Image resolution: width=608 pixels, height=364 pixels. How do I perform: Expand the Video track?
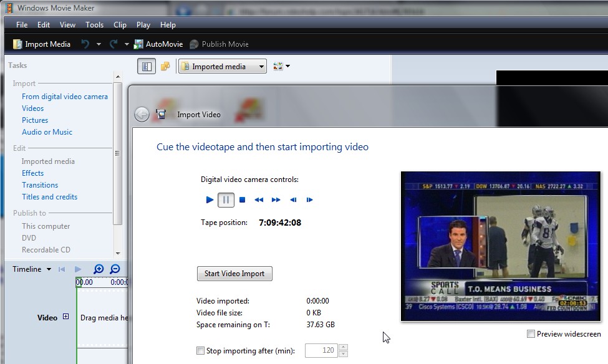pyautogui.click(x=66, y=317)
